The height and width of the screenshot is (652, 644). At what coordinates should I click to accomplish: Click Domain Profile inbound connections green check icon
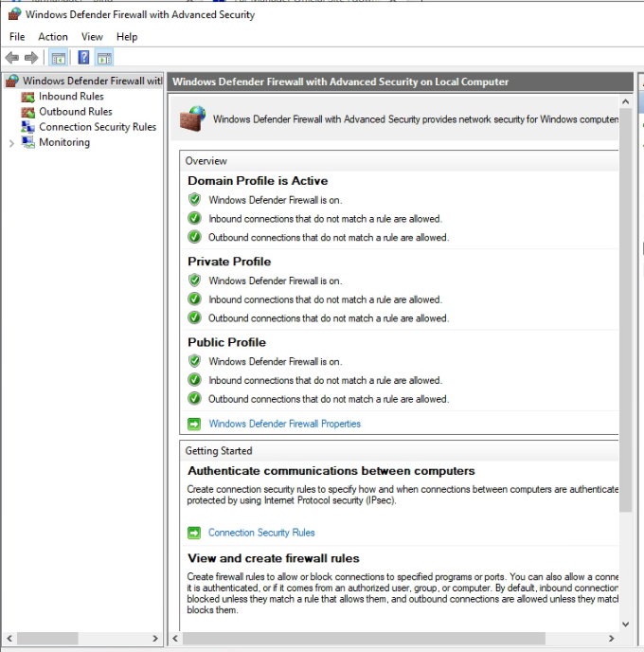click(194, 218)
